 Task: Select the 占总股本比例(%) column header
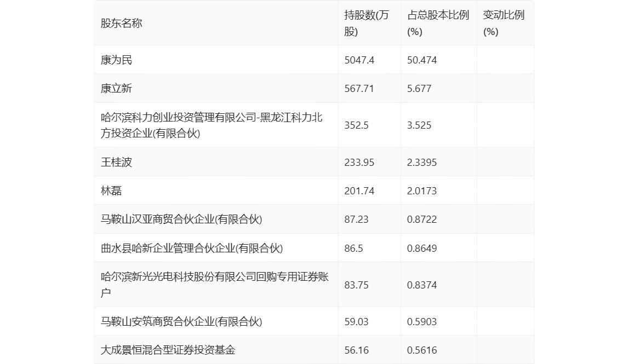(438, 23)
